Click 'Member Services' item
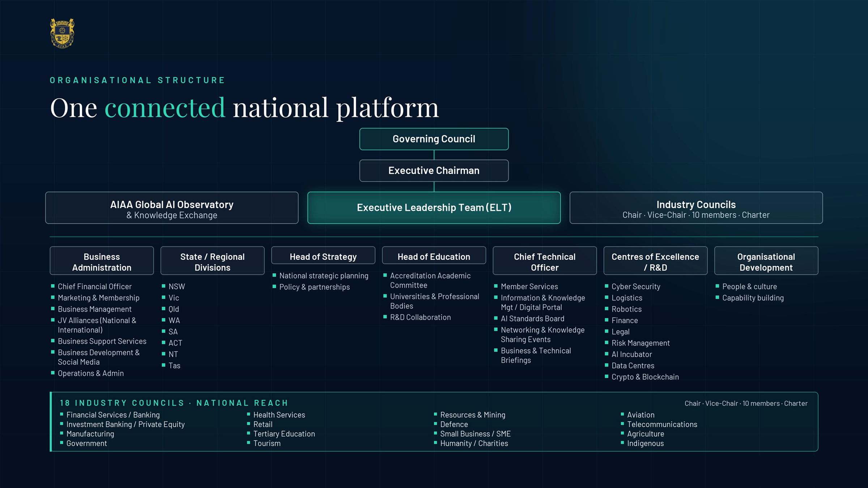 529,287
